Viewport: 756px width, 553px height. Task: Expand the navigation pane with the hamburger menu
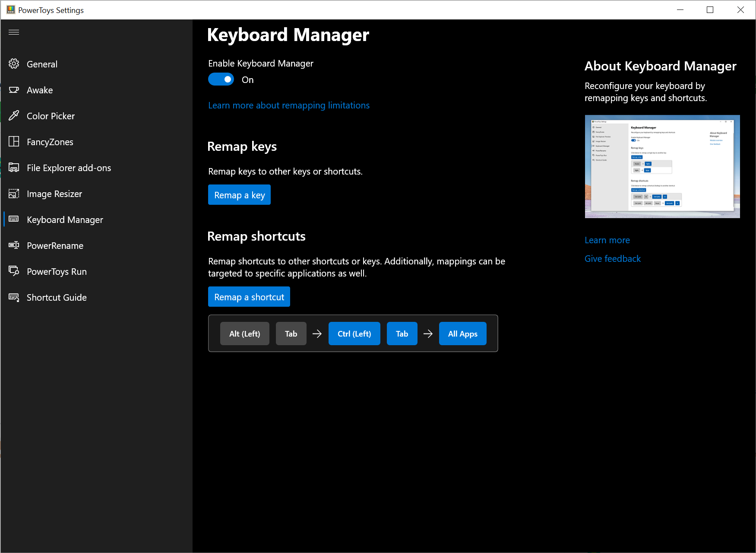[x=14, y=32]
